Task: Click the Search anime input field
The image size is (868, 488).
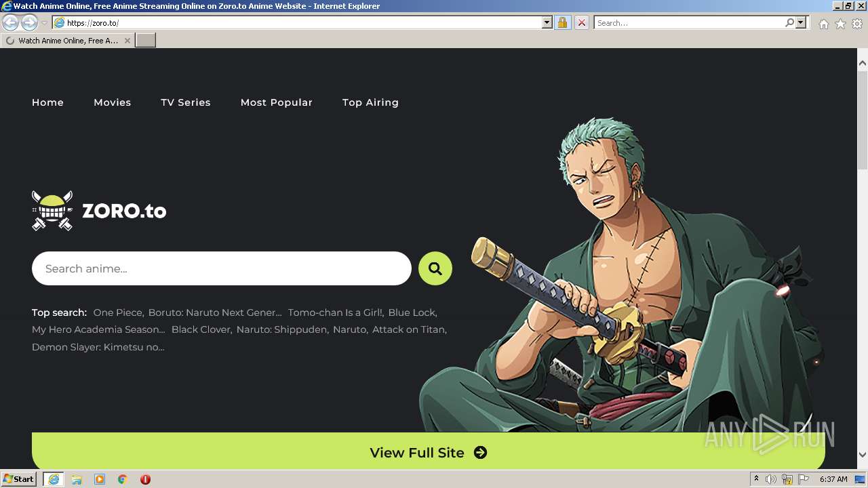Action: [x=222, y=268]
